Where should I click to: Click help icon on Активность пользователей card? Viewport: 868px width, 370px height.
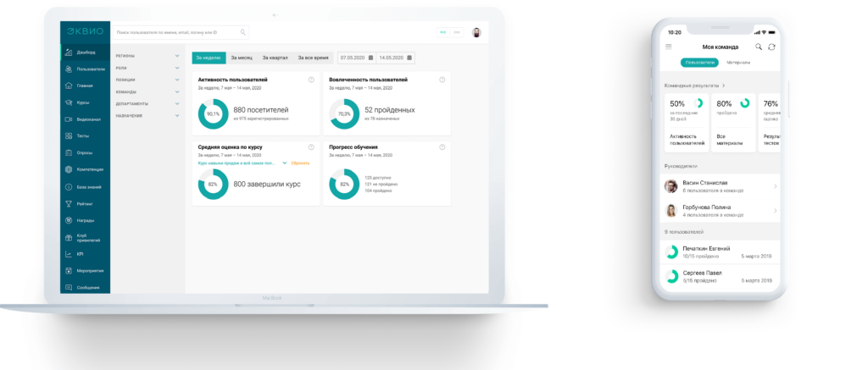pos(311,80)
